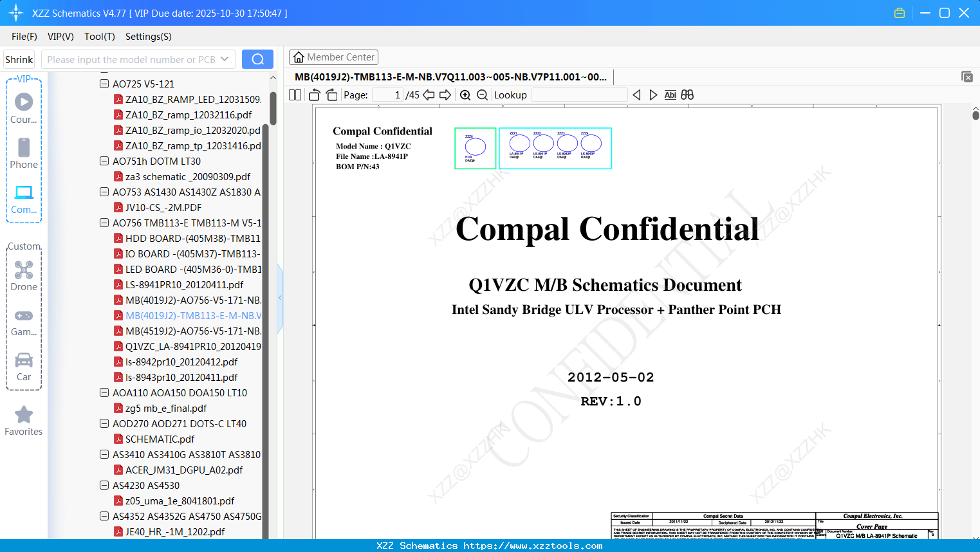The height and width of the screenshot is (552, 980).
Task: Click the side panel collapse handle
Action: point(280,298)
